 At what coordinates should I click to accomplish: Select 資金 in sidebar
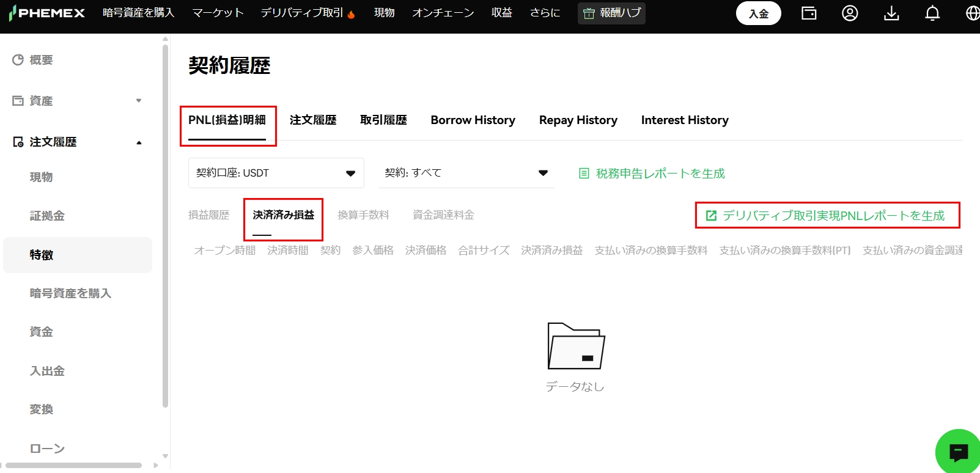(42, 332)
